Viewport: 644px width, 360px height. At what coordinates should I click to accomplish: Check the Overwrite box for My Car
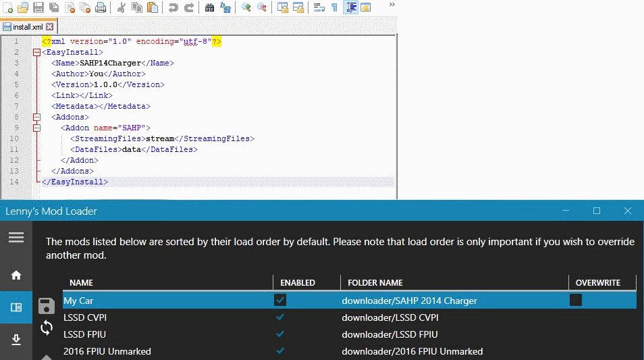[x=575, y=300]
